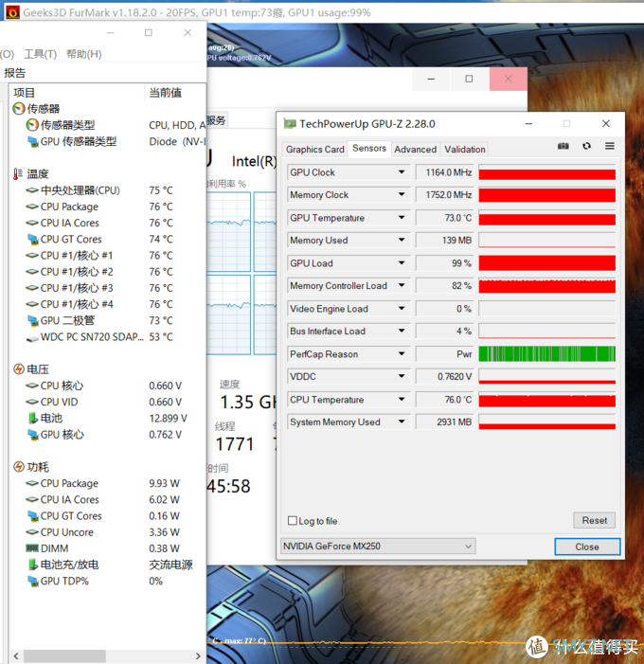Screen dimensions: 644x664
Task: Click GPU Load 99 % value field
Action: click(x=444, y=263)
